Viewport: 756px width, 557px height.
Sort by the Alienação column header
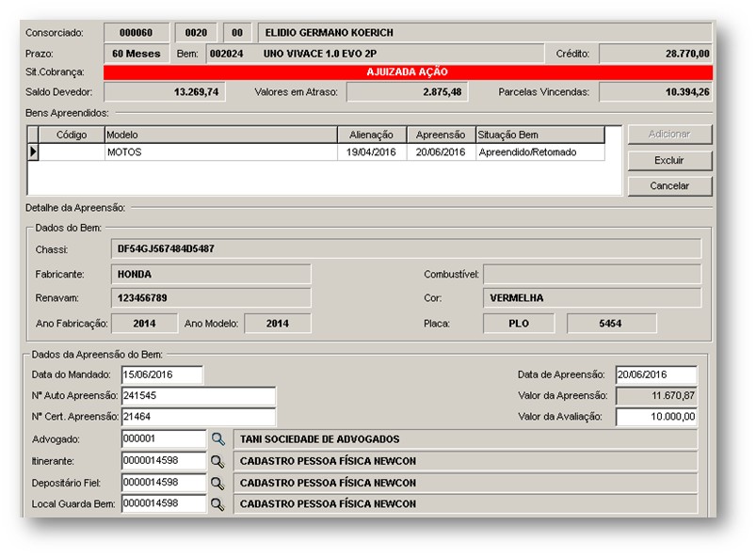372,135
